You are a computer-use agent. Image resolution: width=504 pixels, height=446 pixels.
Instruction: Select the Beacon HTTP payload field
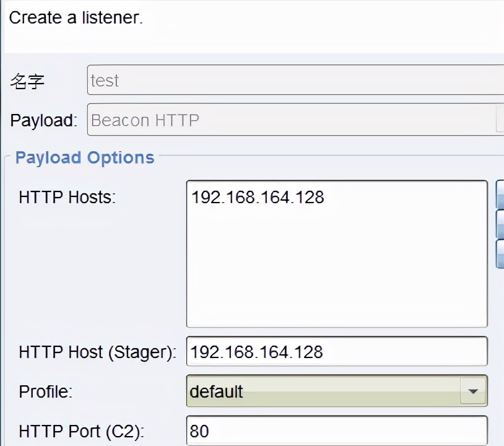291,120
